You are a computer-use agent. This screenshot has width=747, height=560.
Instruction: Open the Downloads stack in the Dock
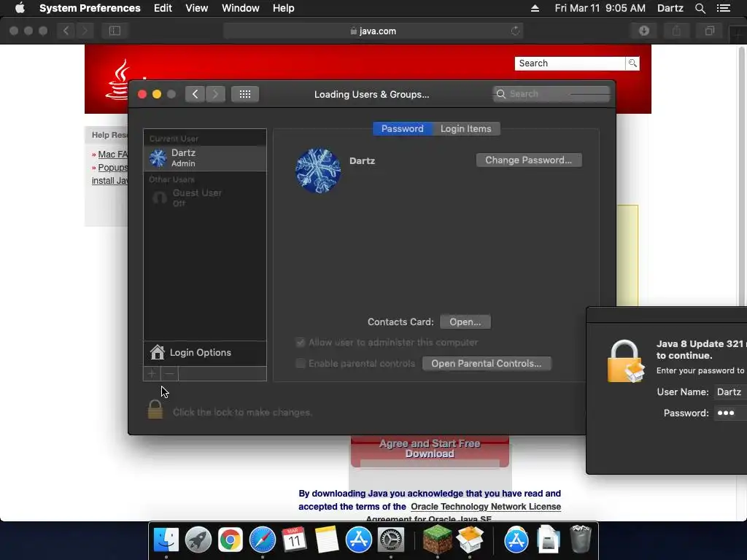click(x=548, y=539)
